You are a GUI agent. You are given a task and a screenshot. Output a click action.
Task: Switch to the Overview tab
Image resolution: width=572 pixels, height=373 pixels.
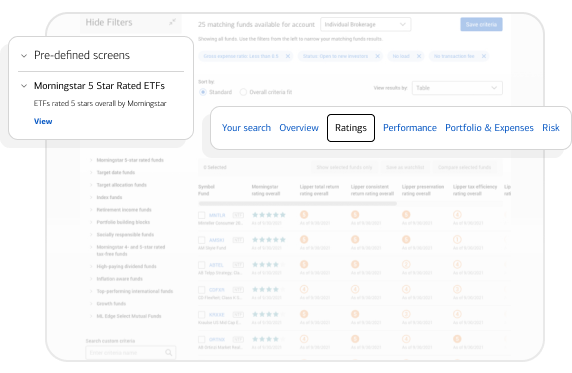(299, 128)
